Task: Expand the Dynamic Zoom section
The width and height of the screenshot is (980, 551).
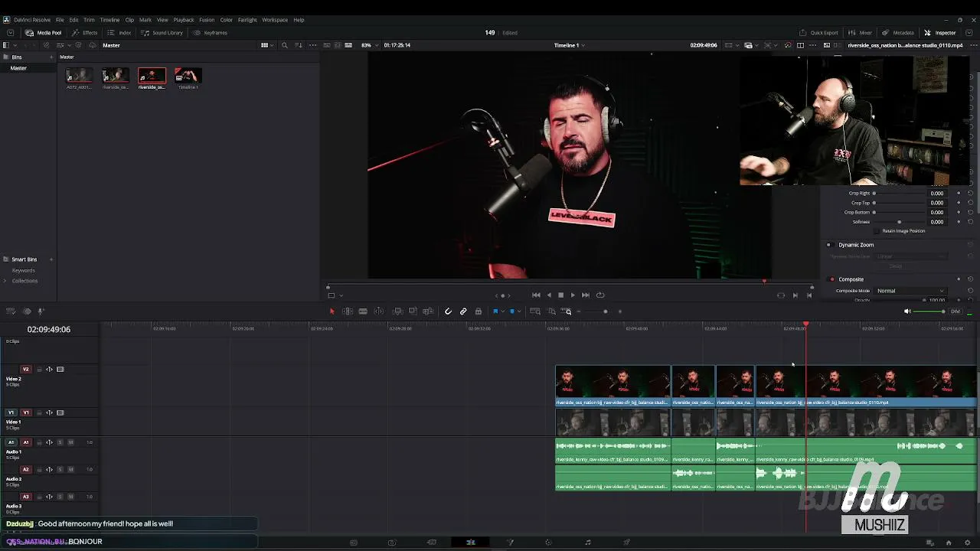Action: coord(856,245)
